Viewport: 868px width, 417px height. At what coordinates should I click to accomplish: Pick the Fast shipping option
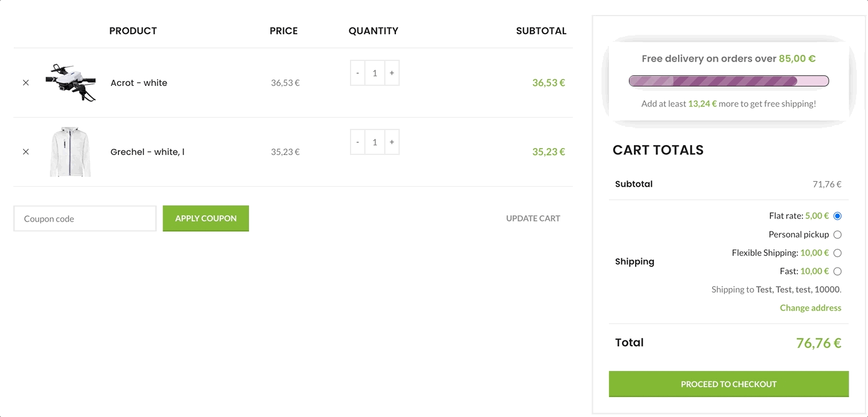point(837,271)
